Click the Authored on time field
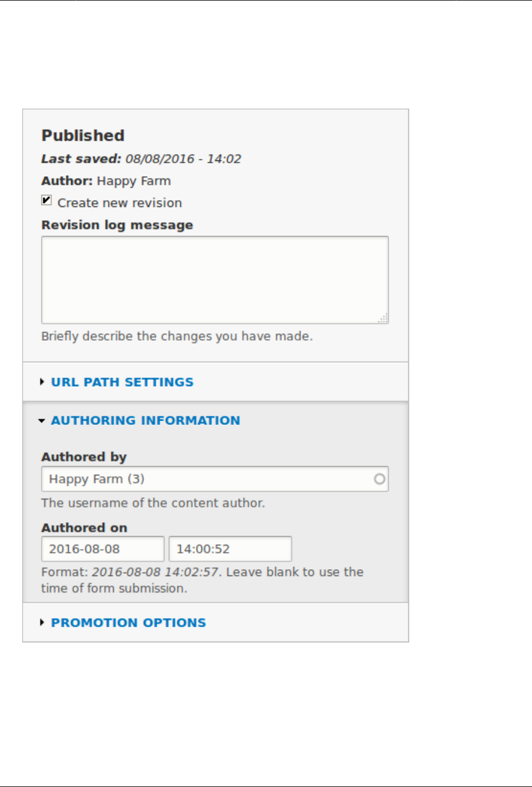 [230, 549]
